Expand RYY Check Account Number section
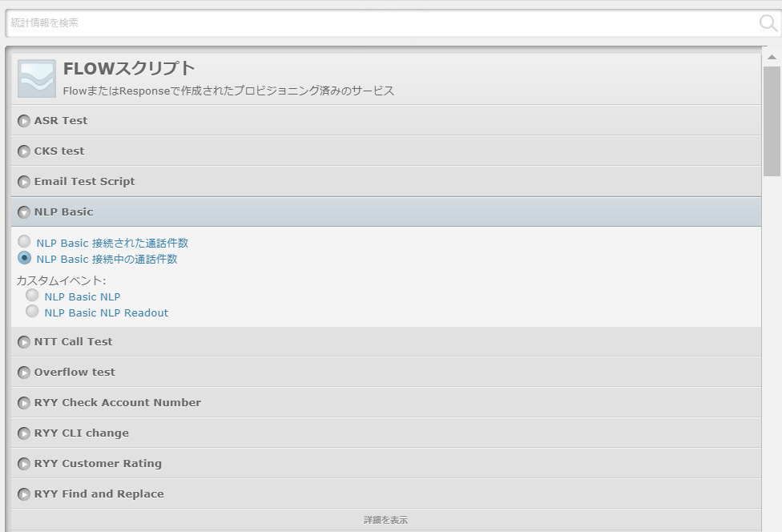 [x=386, y=402]
